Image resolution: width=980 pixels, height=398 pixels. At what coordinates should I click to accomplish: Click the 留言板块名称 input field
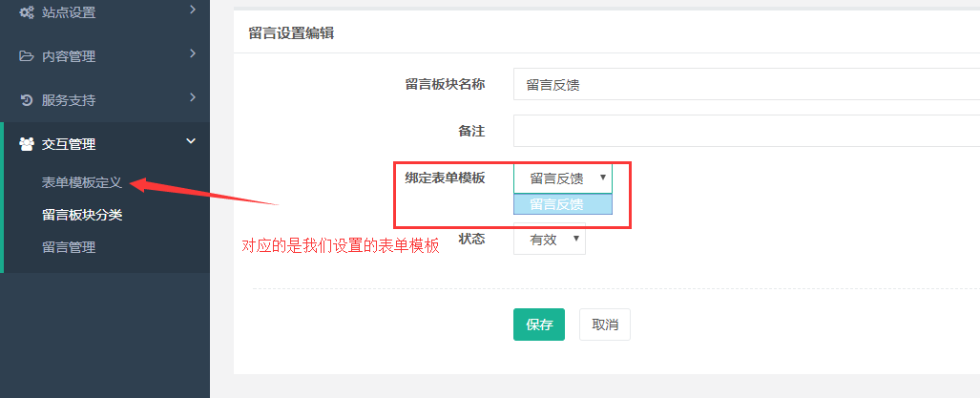[x=744, y=84]
